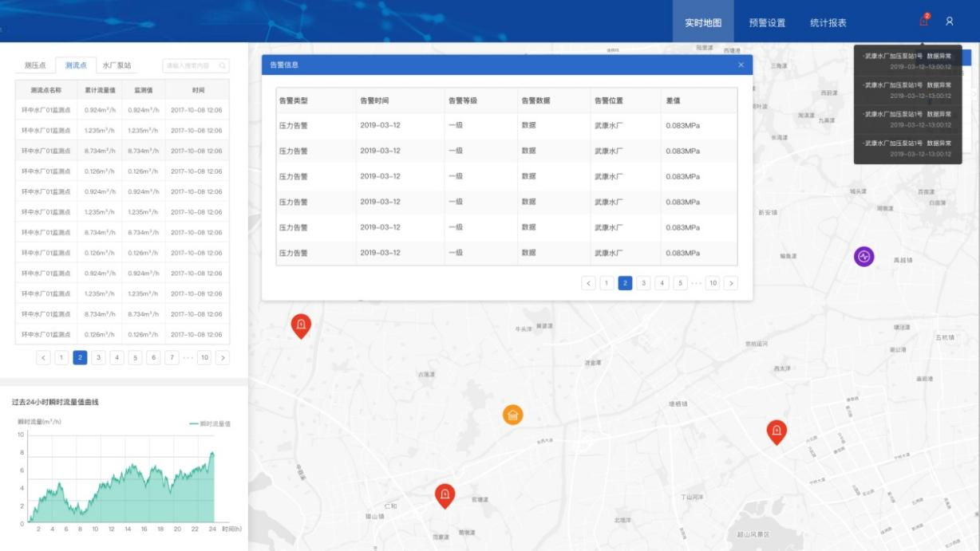This screenshot has height=551, width=980.
Task: Click the search magnifier icon in sidebar
Action: 223,65
